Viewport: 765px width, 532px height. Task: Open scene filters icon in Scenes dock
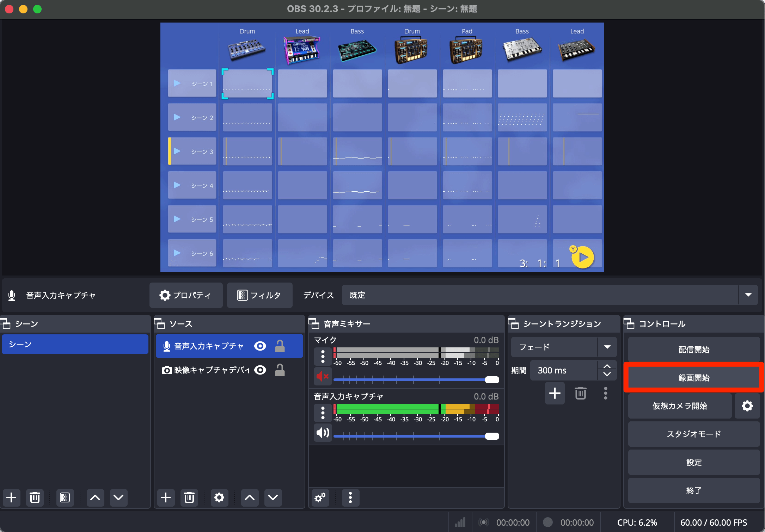pos(65,497)
